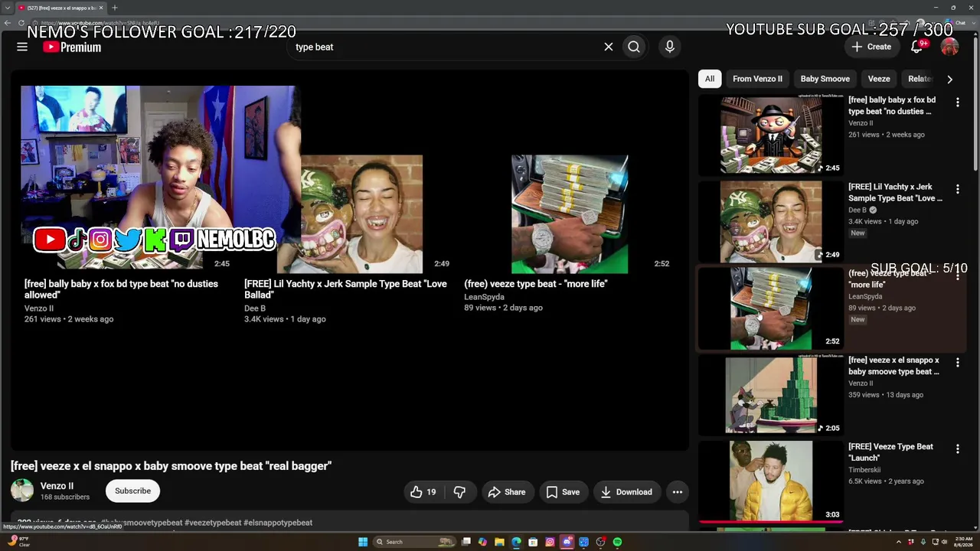980x551 pixels.
Task: Dislike this video
Action: (459, 492)
